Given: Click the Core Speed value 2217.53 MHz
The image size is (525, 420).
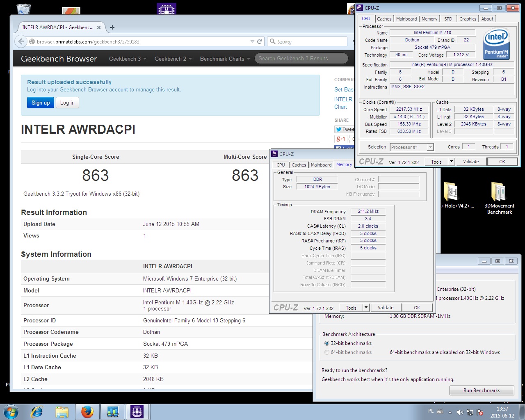Looking at the screenshot, I should point(409,110).
